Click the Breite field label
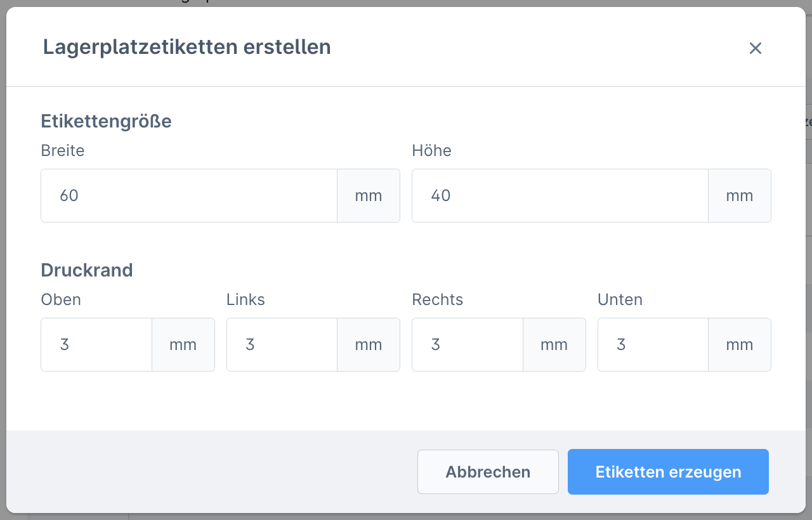Screen dimensions: 812x520 (x=63, y=150)
